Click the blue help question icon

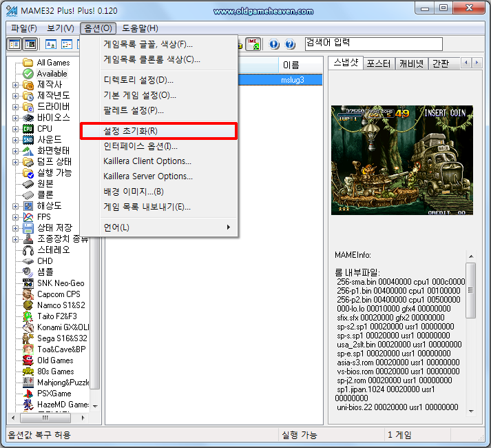tap(290, 44)
